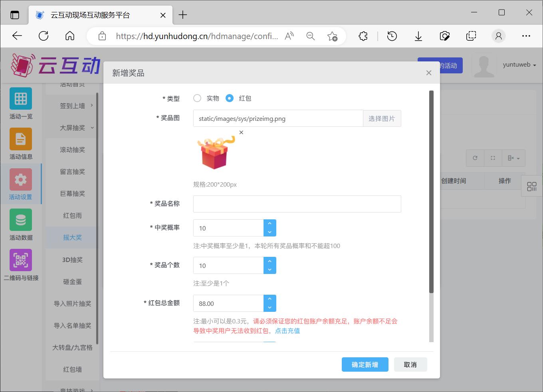Select 实物 prize type radio

(197, 98)
